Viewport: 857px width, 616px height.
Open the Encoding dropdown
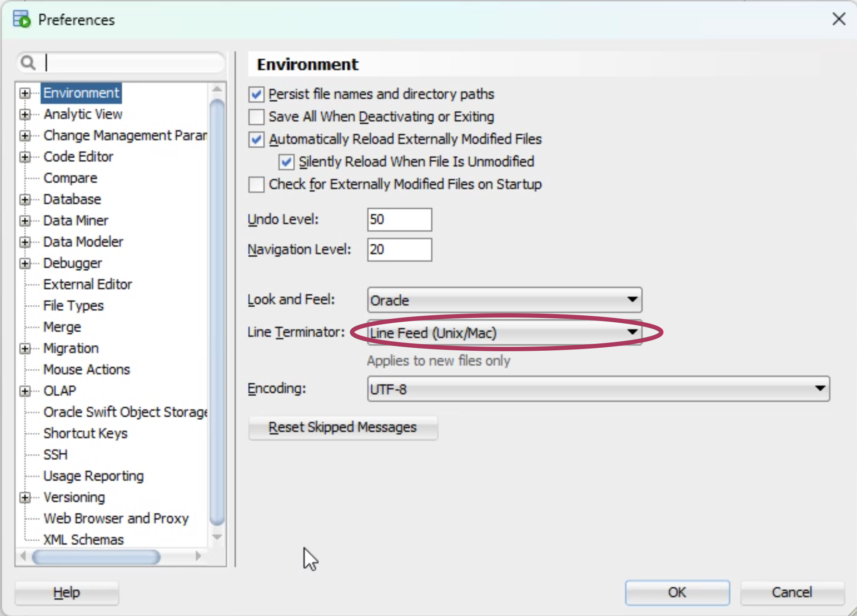[x=598, y=389]
